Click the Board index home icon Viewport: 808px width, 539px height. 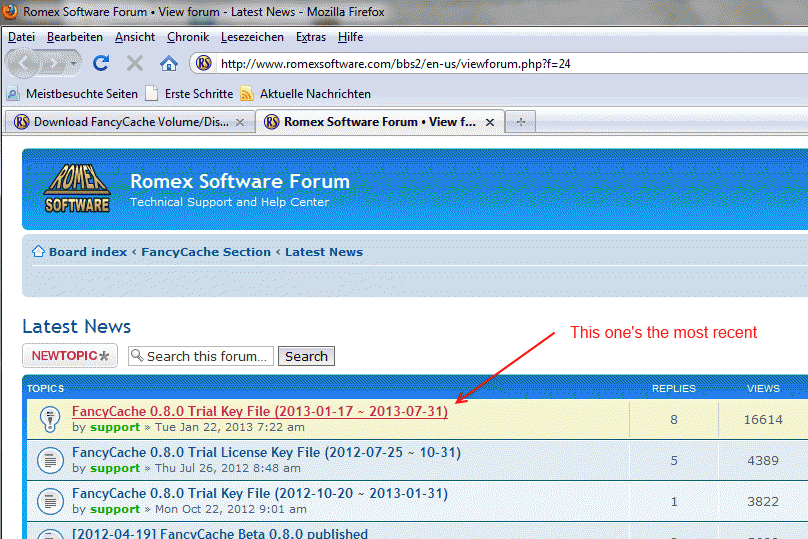[x=38, y=251]
